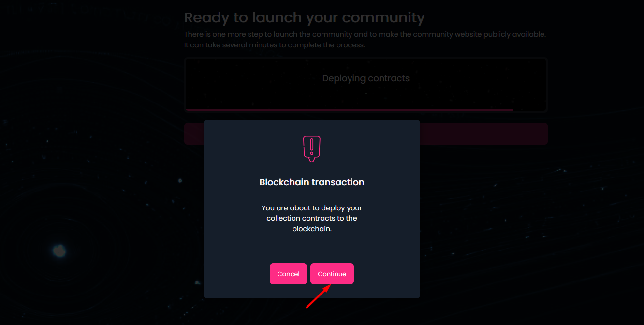Select the "Blockchain transaction" dialog title

312,182
